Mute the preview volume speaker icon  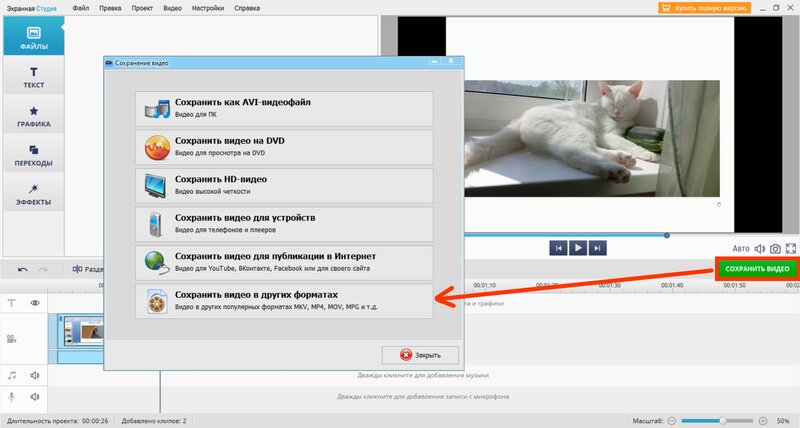click(760, 248)
